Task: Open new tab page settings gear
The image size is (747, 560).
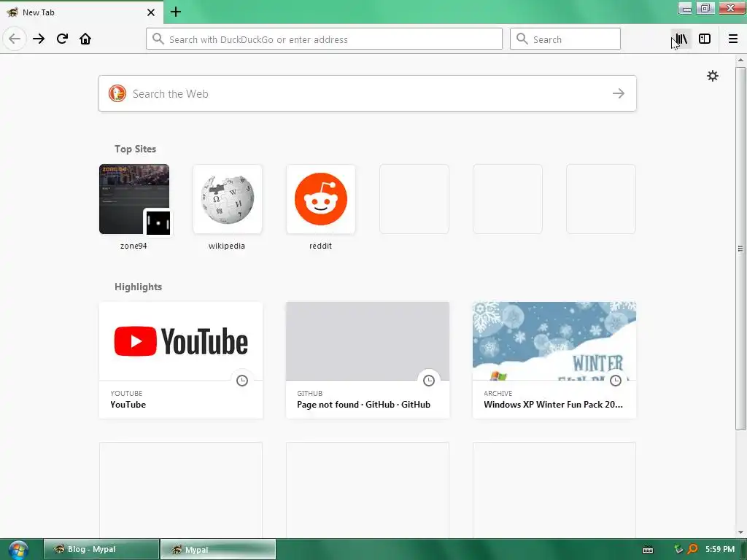Action: tap(712, 76)
